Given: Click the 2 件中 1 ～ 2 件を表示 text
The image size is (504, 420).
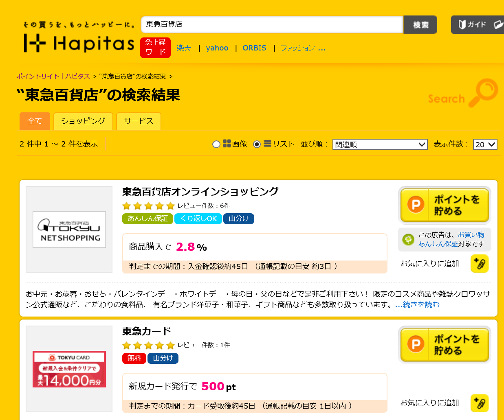Looking at the screenshot, I should point(59,144).
